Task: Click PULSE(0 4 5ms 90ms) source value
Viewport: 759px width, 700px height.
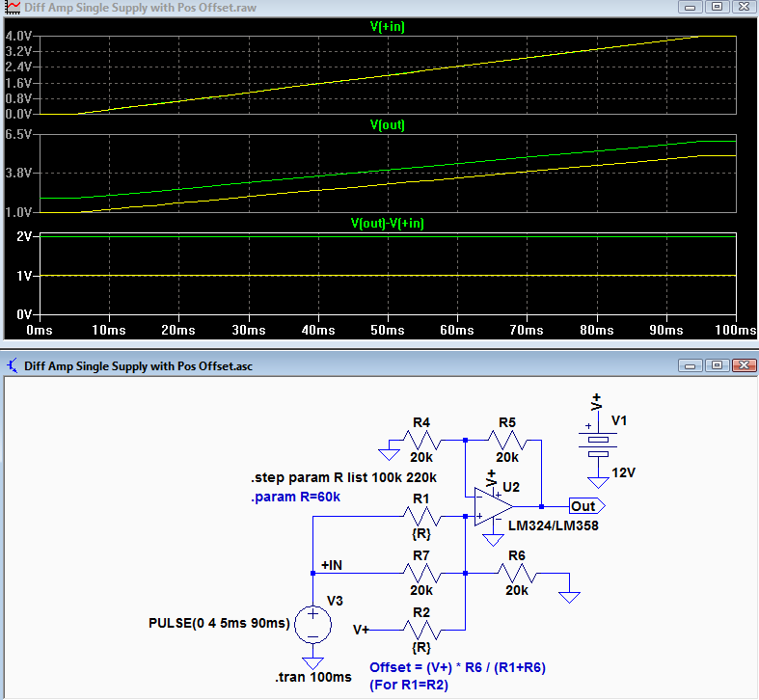Action: pos(219,623)
